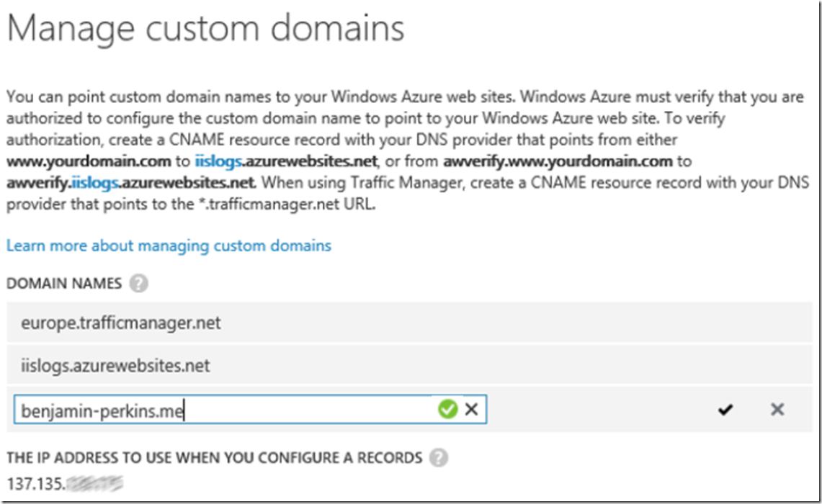Click the benjamin-perkins.me domain input field
Screen dimensions: 822x504
pyautogui.click(x=250, y=409)
